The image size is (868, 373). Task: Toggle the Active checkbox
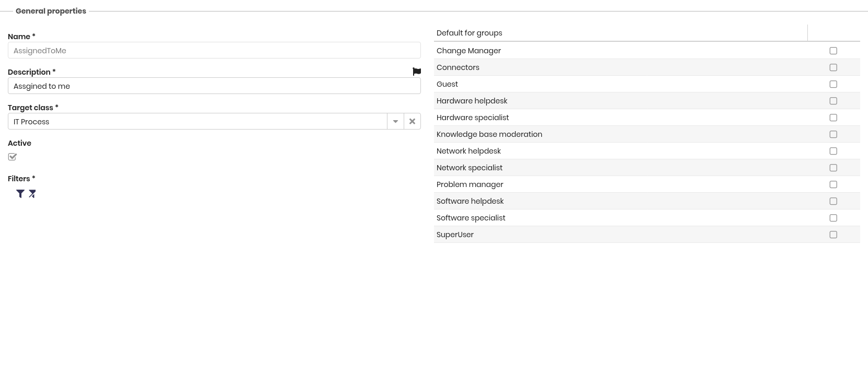pyautogui.click(x=13, y=157)
